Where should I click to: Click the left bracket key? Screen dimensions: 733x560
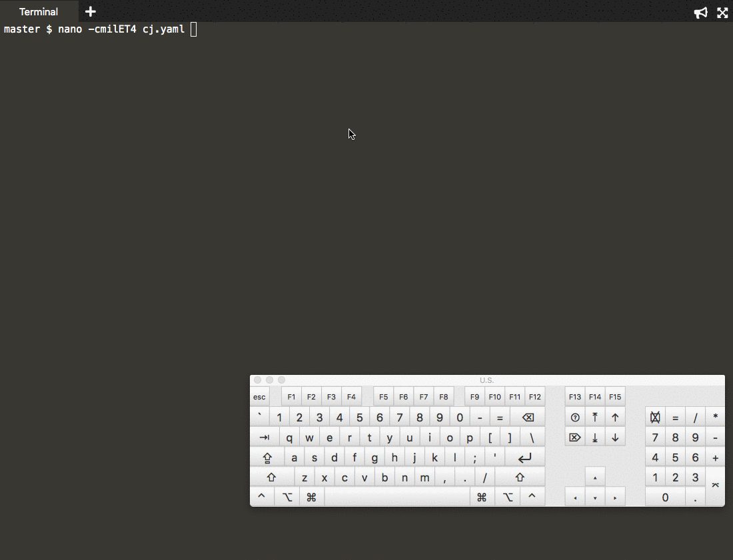click(x=490, y=437)
